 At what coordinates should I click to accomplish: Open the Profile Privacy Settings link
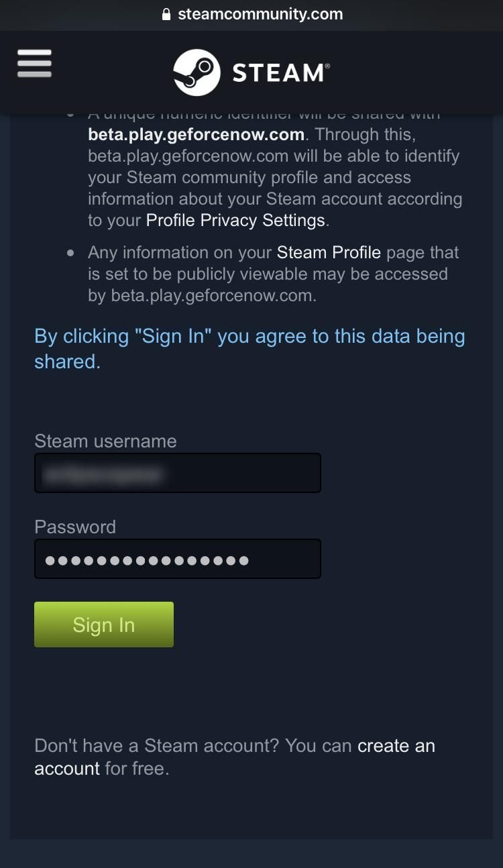click(x=235, y=220)
